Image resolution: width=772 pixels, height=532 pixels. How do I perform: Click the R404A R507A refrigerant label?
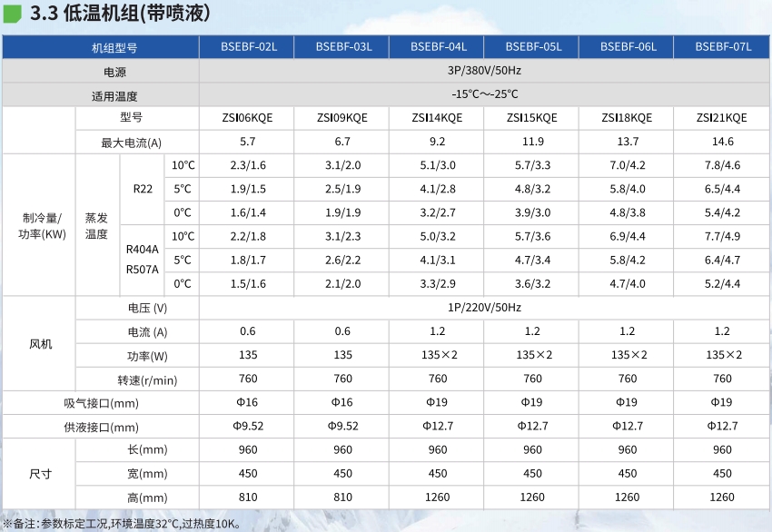pyautogui.click(x=143, y=260)
